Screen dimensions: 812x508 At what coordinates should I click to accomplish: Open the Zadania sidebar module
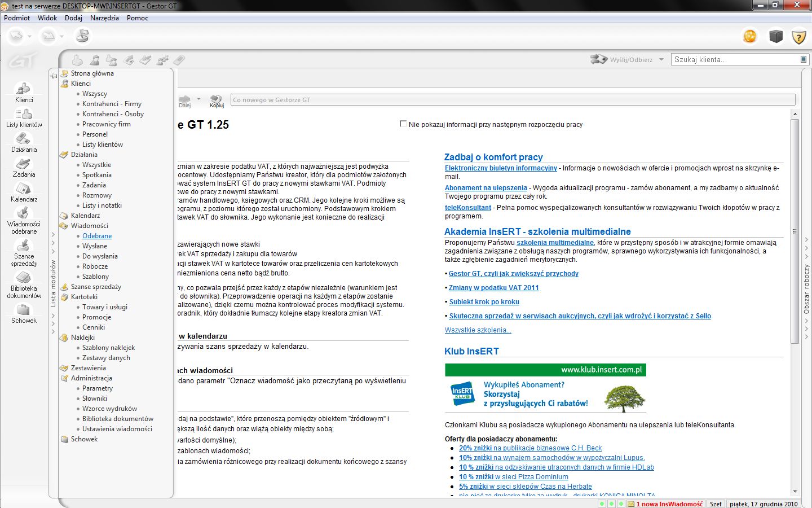point(24,168)
